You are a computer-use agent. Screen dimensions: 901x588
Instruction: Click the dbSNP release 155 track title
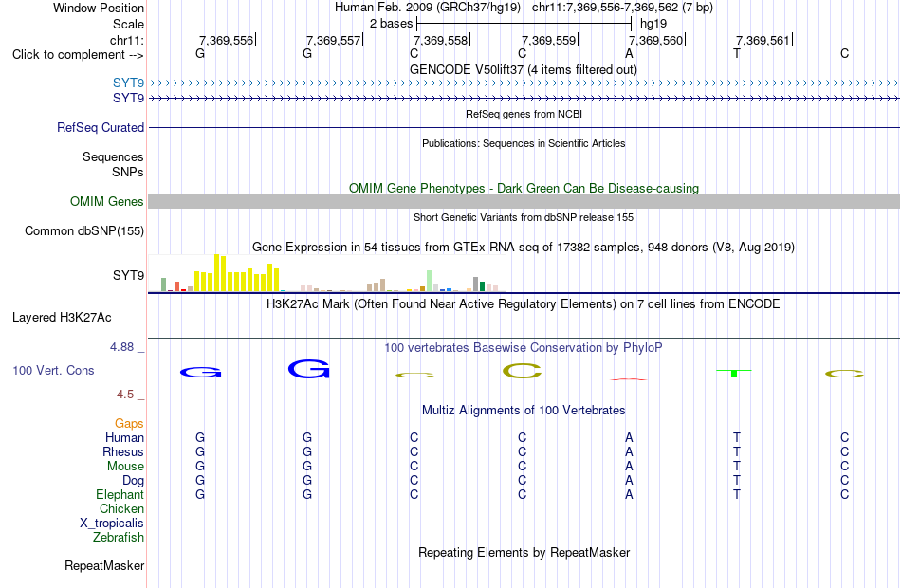[x=524, y=218]
